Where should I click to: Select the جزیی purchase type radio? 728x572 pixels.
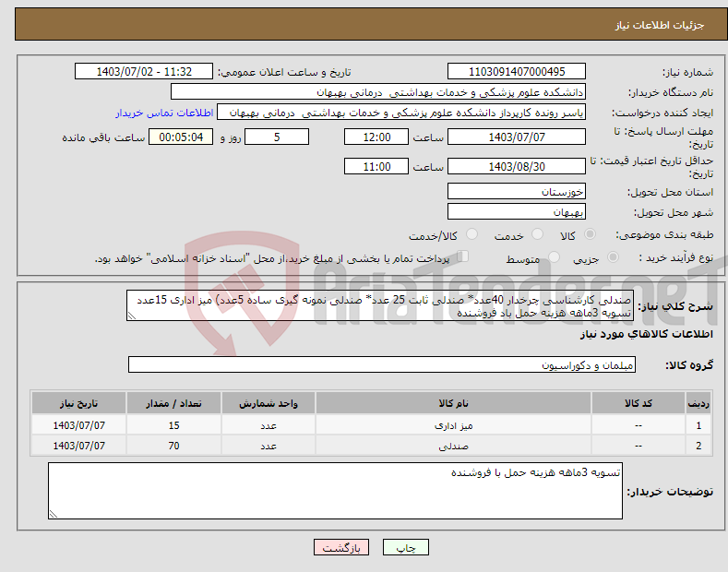613,257
